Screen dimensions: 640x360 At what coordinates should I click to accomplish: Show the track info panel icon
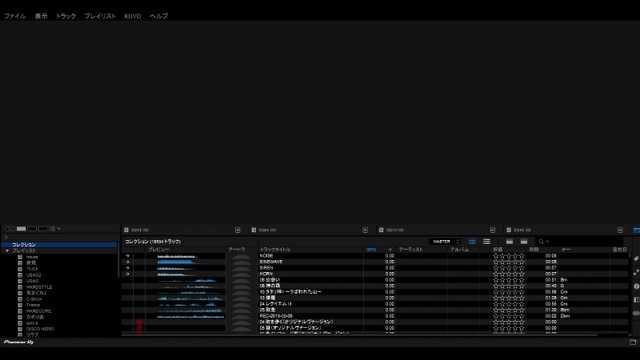tap(636, 287)
